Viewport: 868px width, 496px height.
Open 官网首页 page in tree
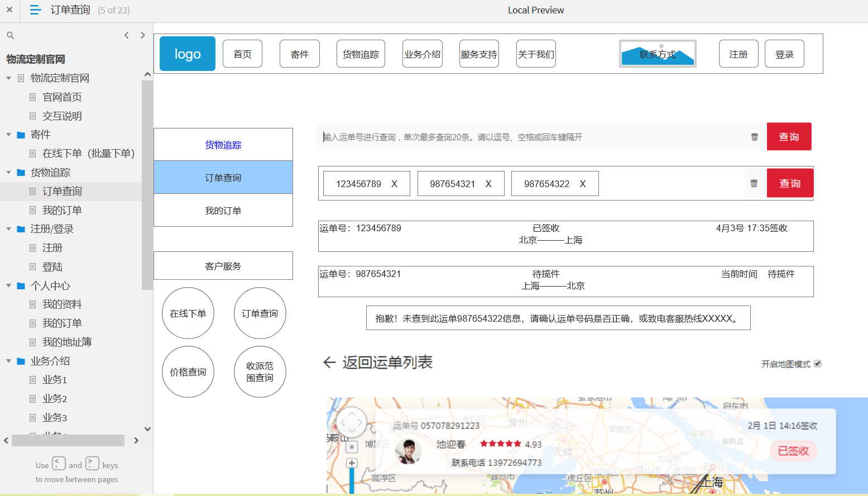click(62, 97)
